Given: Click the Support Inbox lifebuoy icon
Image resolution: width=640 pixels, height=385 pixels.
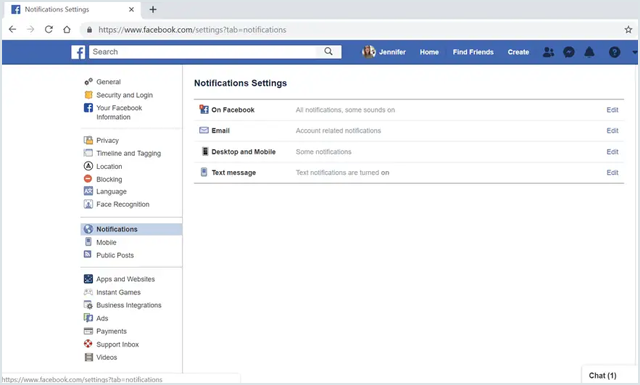Looking at the screenshot, I should pyautogui.click(x=88, y=344).
